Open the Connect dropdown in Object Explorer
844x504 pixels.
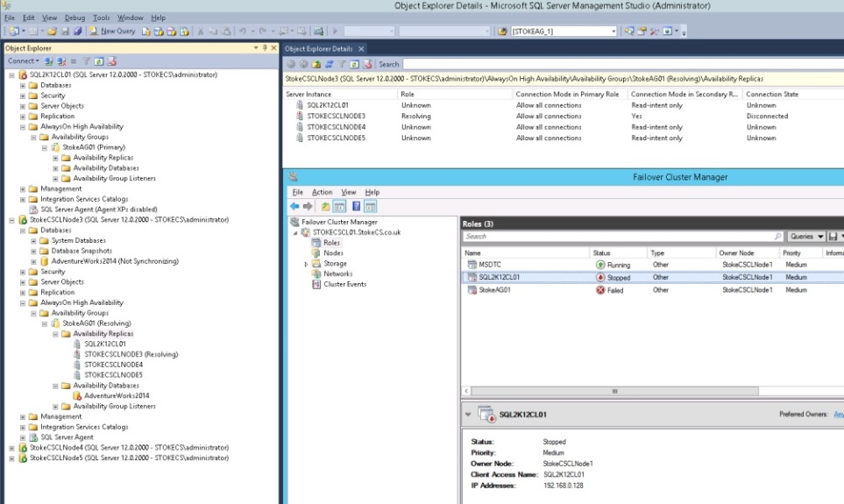(x=23, y=61)
